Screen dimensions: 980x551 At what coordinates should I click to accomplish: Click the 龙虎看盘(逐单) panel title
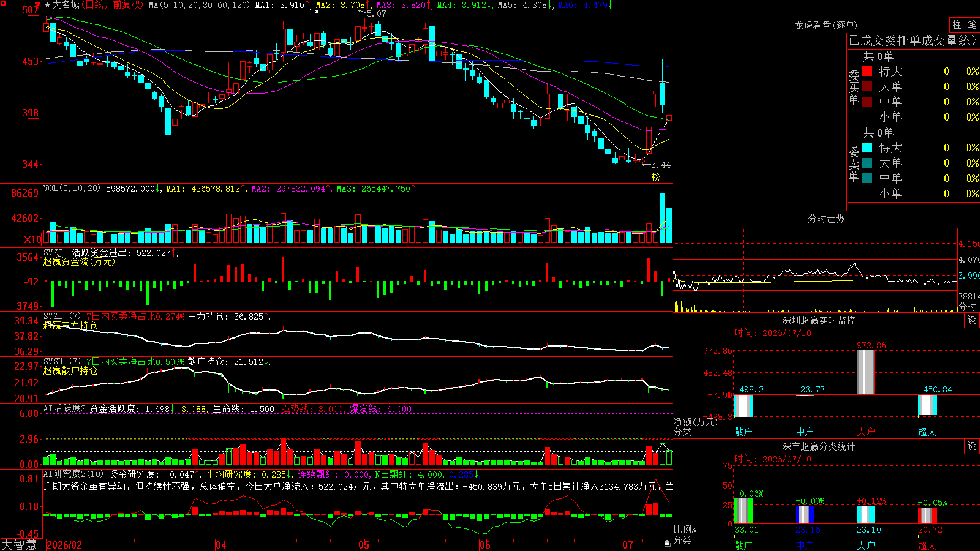(x=826, y=25)
